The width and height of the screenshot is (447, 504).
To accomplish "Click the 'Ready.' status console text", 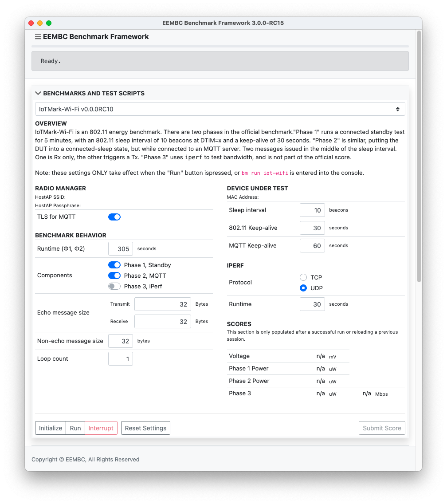I will click(51, 61).
